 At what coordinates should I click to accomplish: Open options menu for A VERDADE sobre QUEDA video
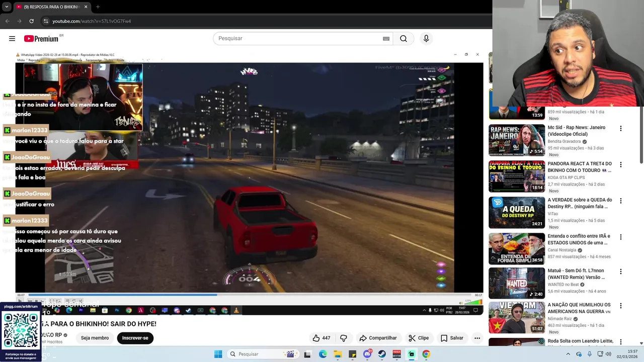[620, 201]
